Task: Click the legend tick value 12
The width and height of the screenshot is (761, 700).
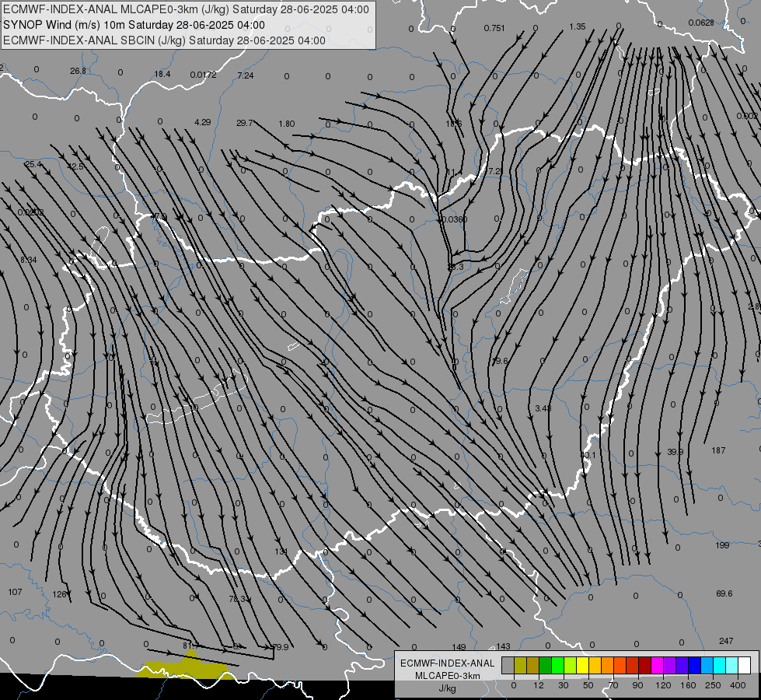Action: click(x=538, y=685)
